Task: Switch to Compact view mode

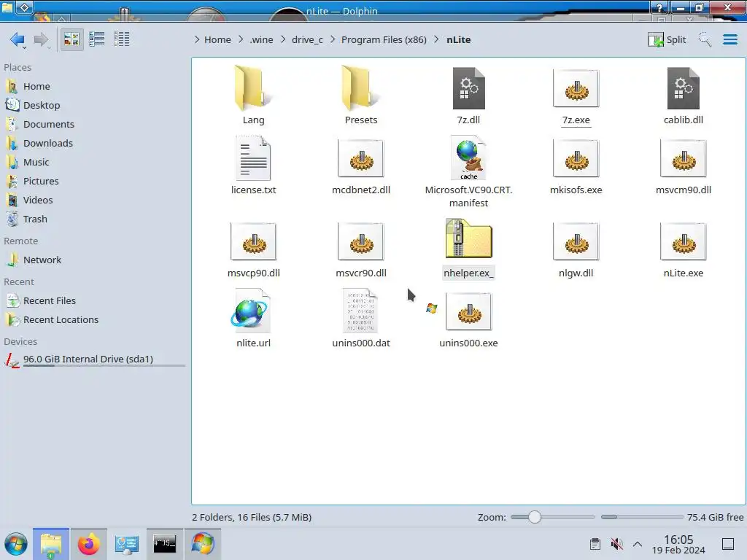Action: click(x=97, y=39)
